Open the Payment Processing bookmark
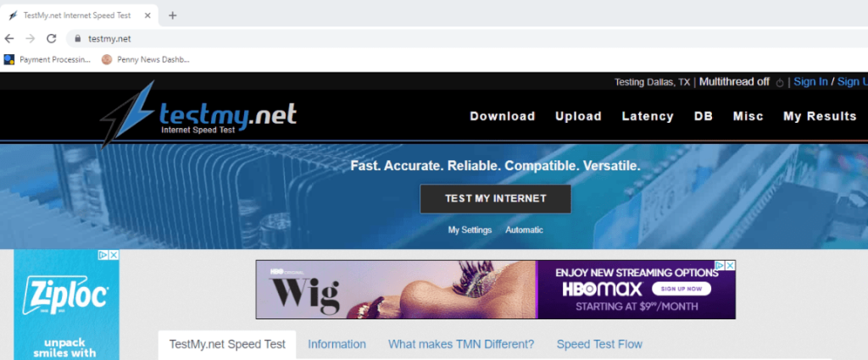The height and width of the screenshot is (360, 868). point(47,60)
